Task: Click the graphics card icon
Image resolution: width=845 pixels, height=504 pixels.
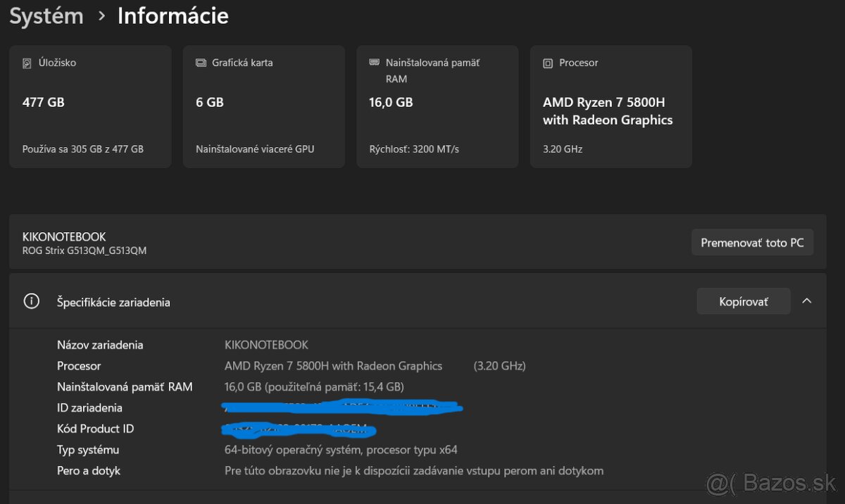Action: 201,63
